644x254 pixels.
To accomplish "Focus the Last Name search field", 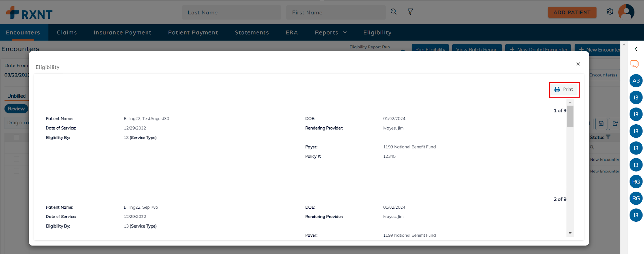I will click(231, 13).
